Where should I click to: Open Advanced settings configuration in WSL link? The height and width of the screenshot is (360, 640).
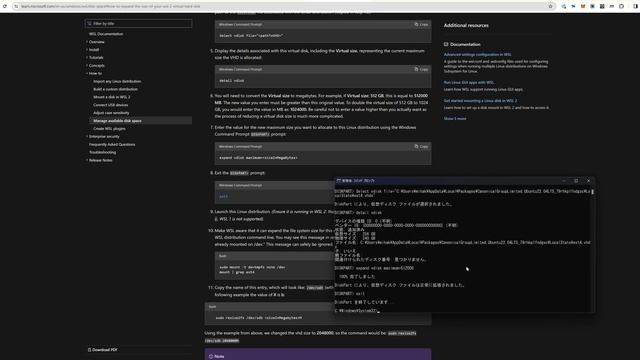pyautogui.click(x=478, y=54)
